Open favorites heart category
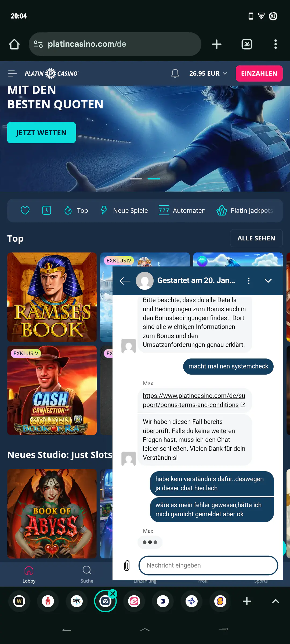 (25, 210)
